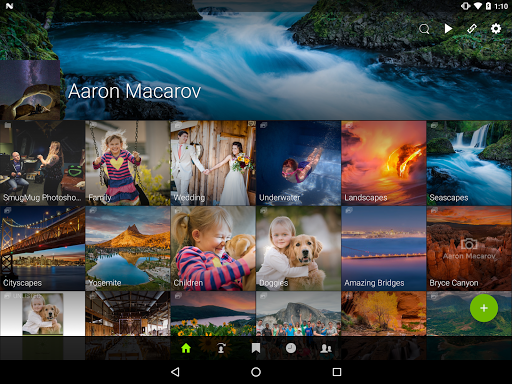Image resolution: width=512 pixels, height=384 pixels.
Task: Select the Yosemite album thumbnail
Action: point(128,248)
